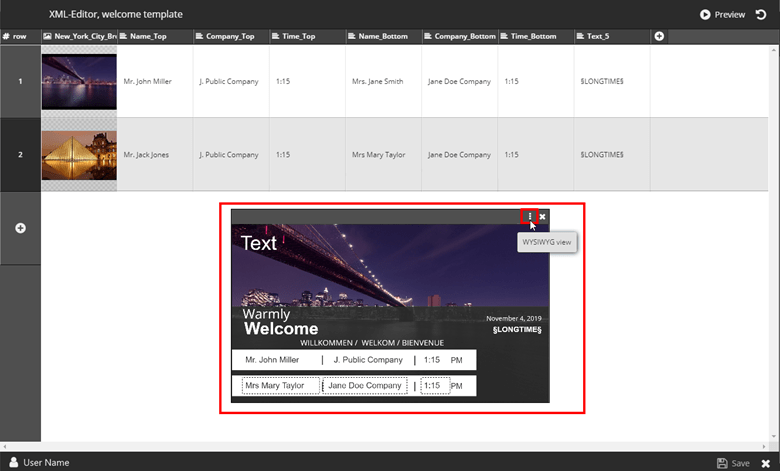Select row number 2
780x471 pixels.
coord(20,155)
